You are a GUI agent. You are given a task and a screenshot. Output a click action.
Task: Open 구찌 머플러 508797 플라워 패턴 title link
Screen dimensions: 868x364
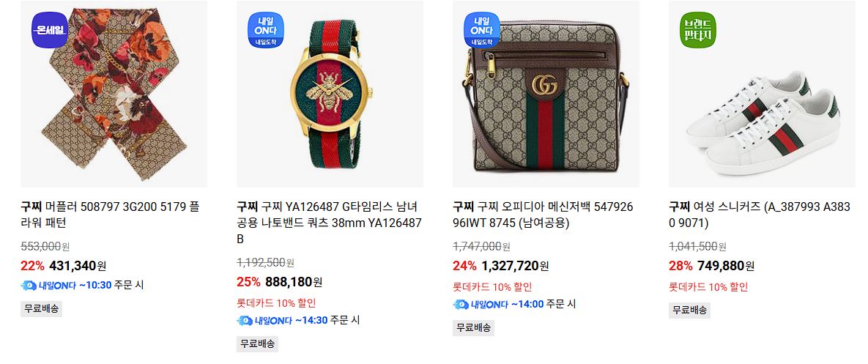(x=110, y=215)
